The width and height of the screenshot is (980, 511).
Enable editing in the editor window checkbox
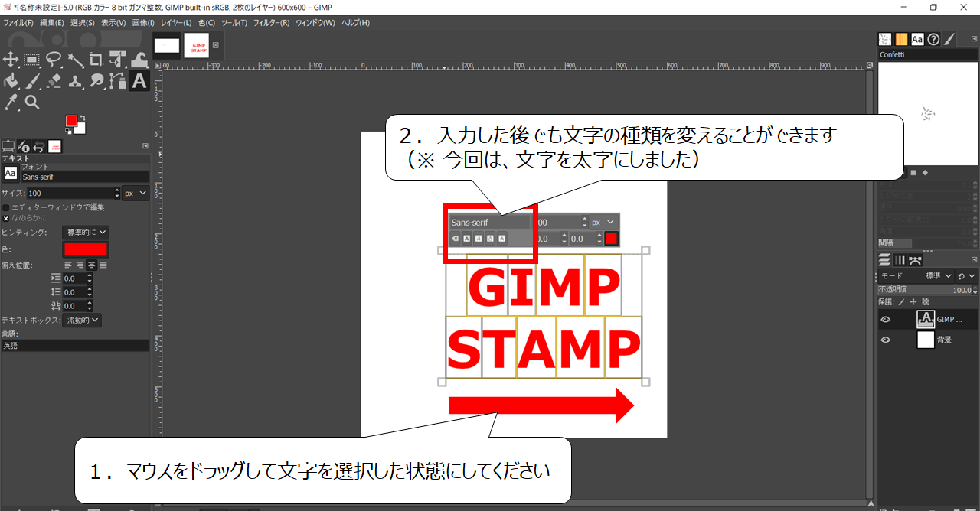click(x=6, y=207)
